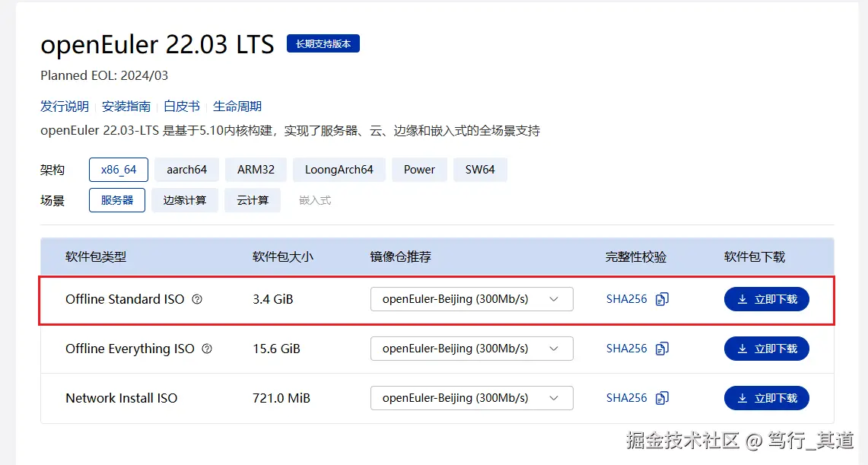Copy the SHA256 checksum for Offline Everything ISO

pyautogui.click(x=662, y=349)
